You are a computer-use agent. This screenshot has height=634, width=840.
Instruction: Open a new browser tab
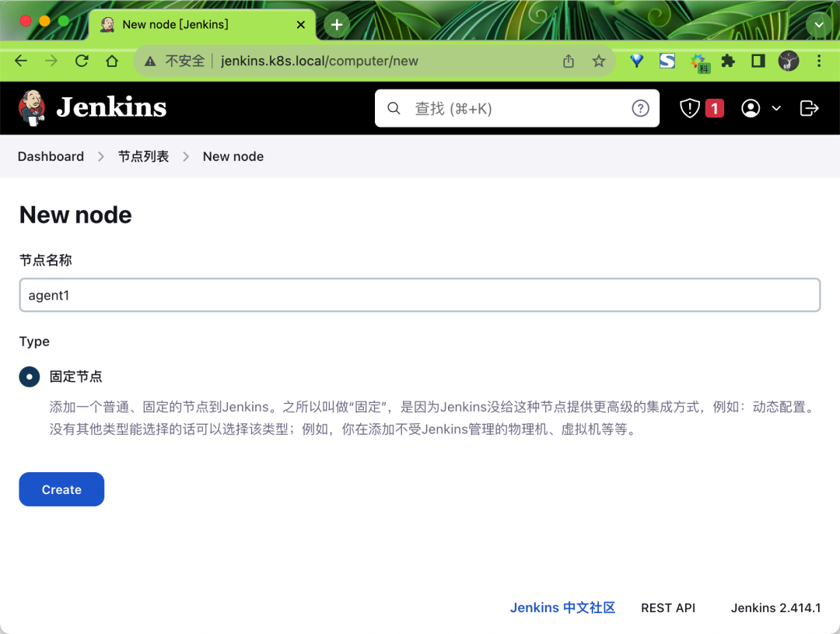tap(337, 25)
